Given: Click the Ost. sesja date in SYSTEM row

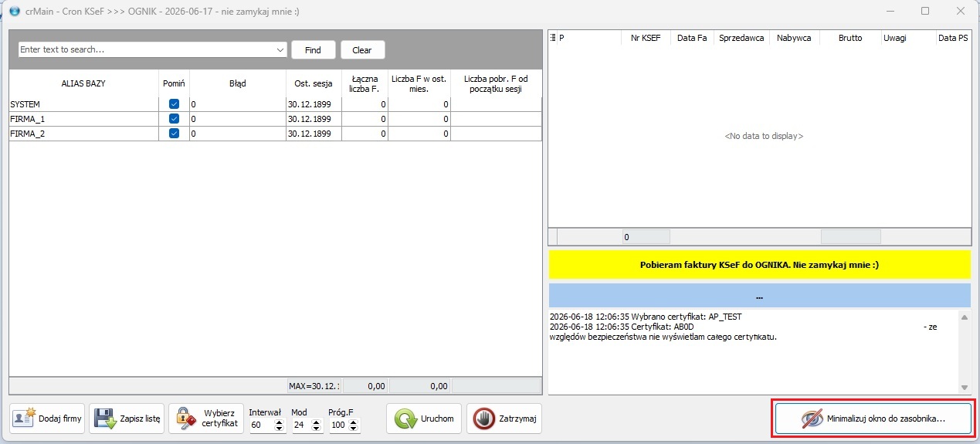Looking at the screenshot, I should 314,103.
